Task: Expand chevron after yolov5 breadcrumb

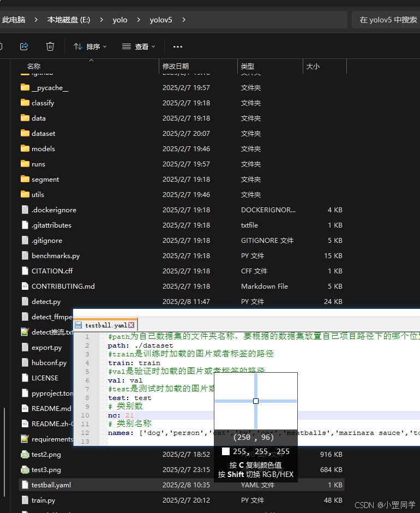Action: click(184, 20)
